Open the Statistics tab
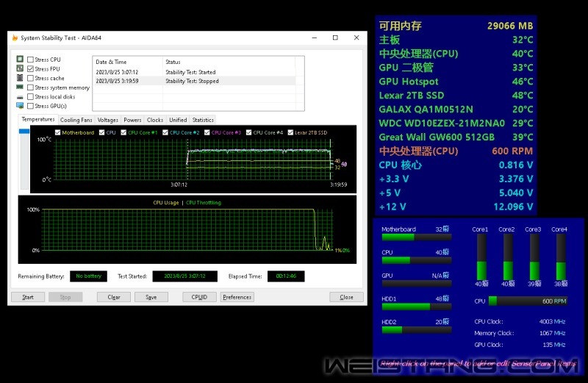The width and height of the screenshot is (588, 383). pos(203,120)
